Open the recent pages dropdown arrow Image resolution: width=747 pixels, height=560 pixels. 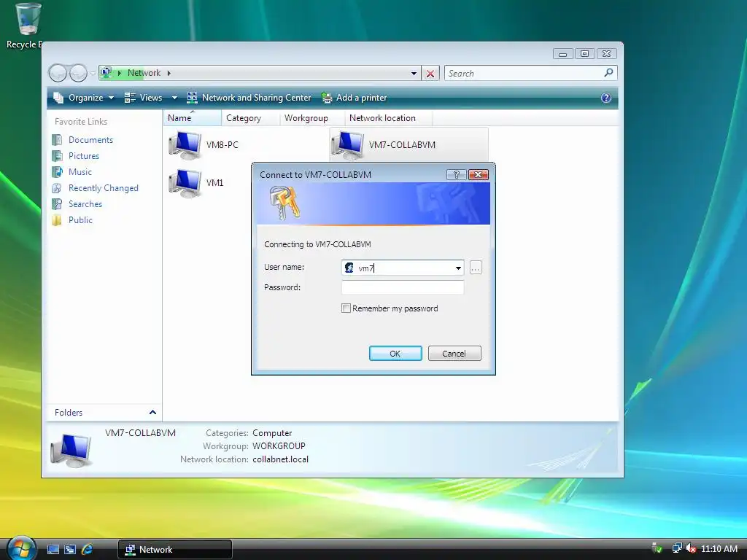click(93, 74)
